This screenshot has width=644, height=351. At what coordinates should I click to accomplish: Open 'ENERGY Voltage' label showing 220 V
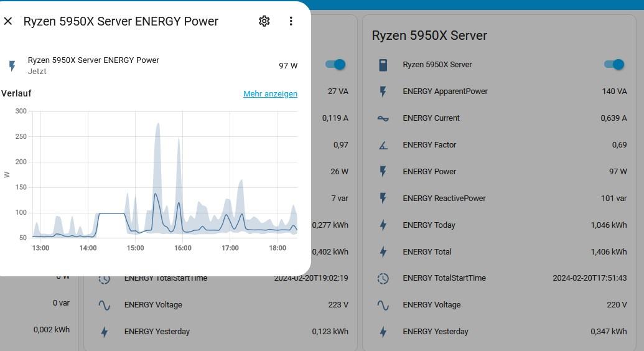[431, 304]
